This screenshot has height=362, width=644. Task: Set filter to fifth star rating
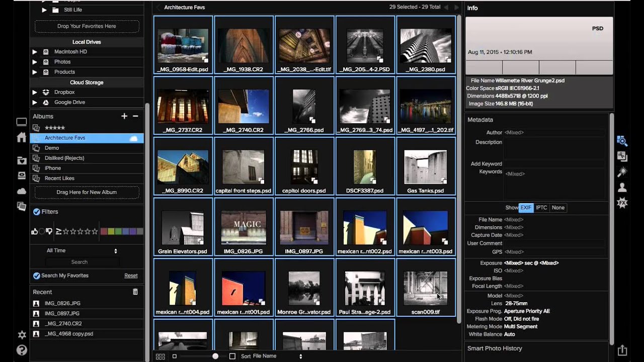(x=95, y=231)
